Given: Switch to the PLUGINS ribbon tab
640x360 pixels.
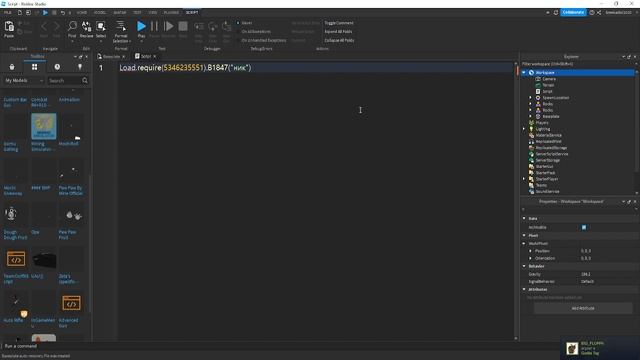Looking at the screenshot, I should tap(171, 13).
